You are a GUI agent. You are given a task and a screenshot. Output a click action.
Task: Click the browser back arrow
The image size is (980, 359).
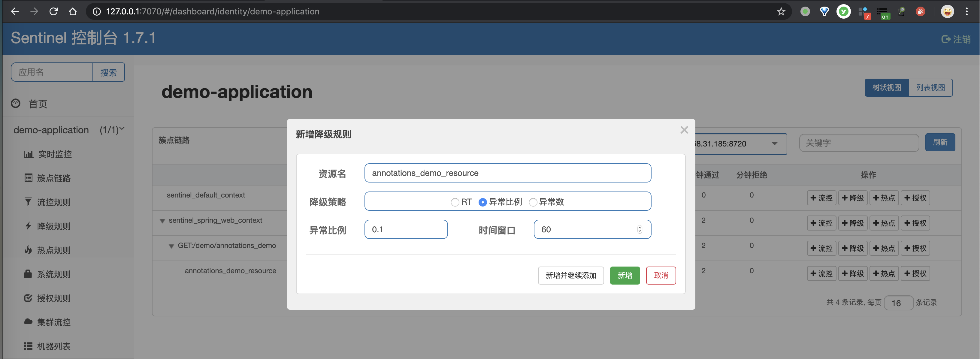click(15, 11)
